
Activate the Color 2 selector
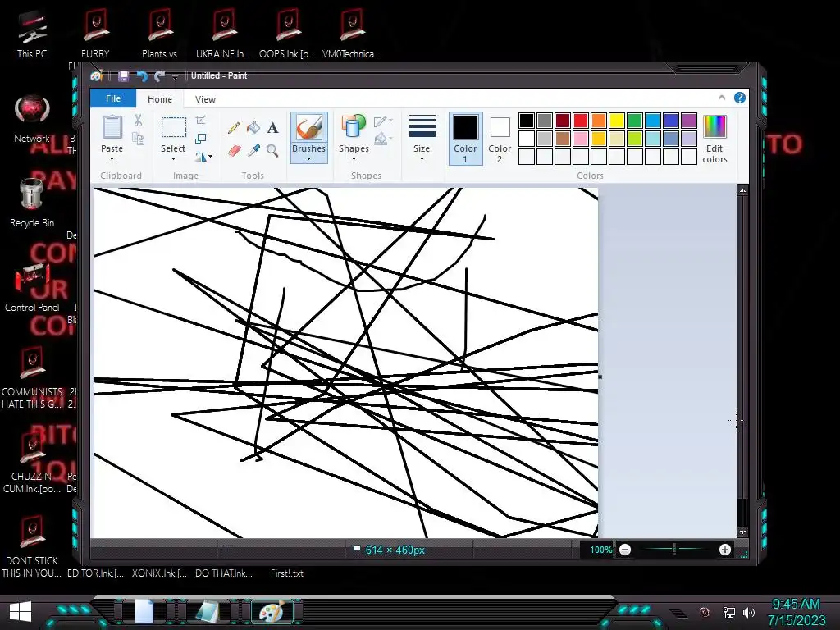tap(500, 138)
